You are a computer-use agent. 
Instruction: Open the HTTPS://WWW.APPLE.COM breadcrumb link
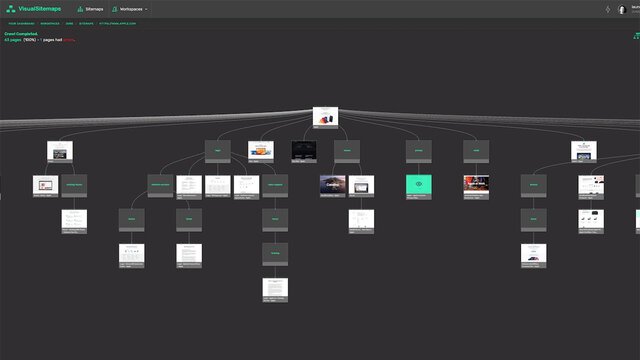click(118, 24)
